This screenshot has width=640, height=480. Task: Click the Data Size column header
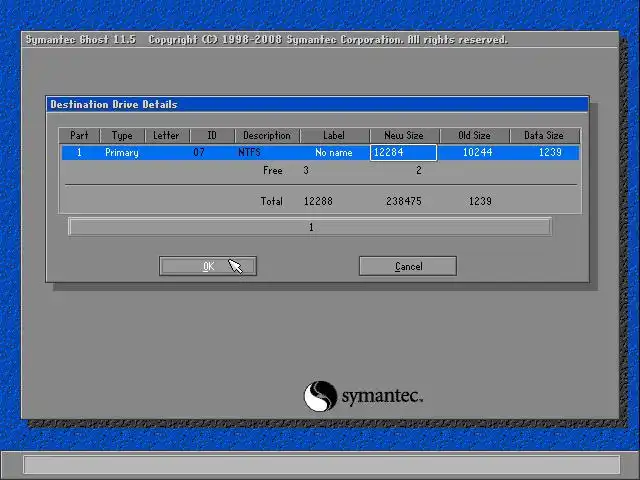click(x=544, y=136)
